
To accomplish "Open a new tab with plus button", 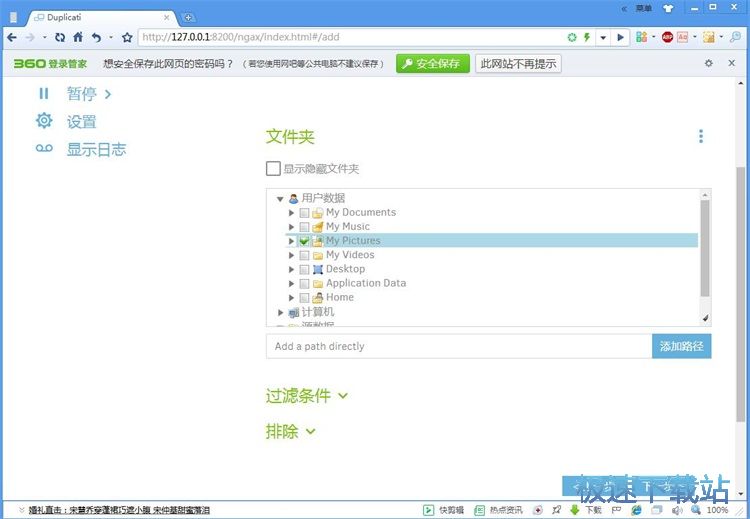I will (188, 18).
